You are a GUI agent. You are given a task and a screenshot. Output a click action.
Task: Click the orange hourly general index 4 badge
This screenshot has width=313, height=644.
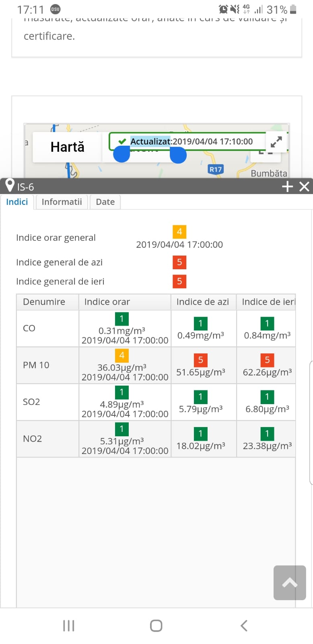[179, 231]
